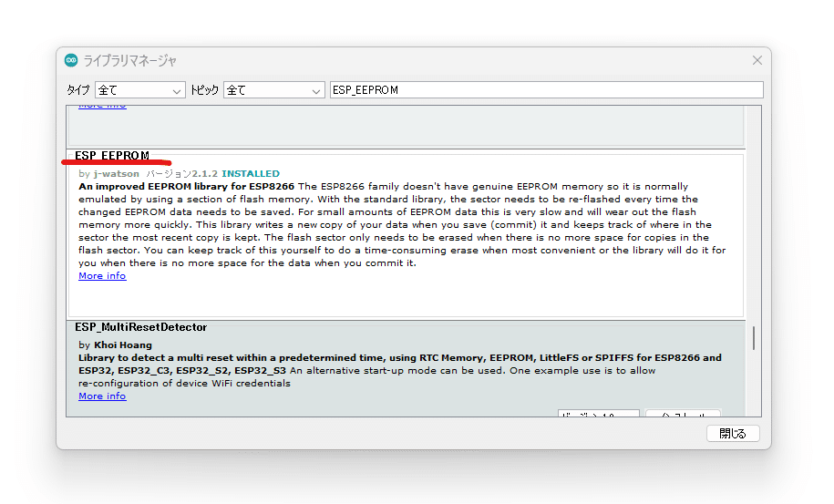The height and width of the screenshot is (504, 834).
Task: Open the タイプ dropdown set to 全て
Action: [x=139, y=90]
